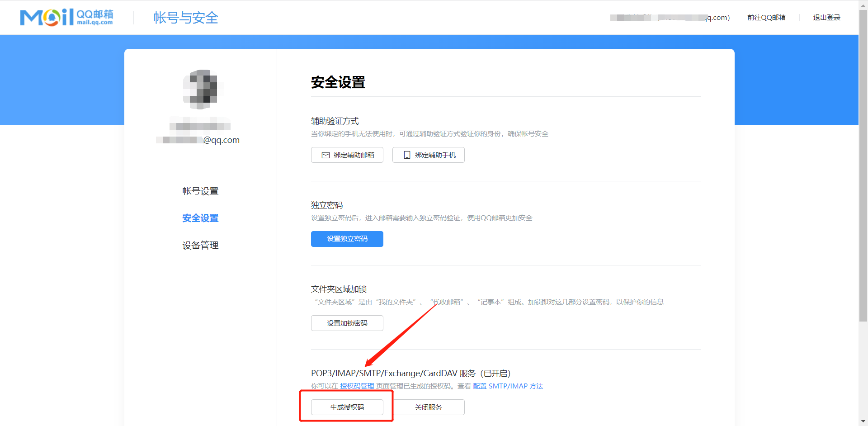Open 帐号设置 in the sidebar
The width and height of the screenshot is (868, 426).
click(x=200, y=191)
